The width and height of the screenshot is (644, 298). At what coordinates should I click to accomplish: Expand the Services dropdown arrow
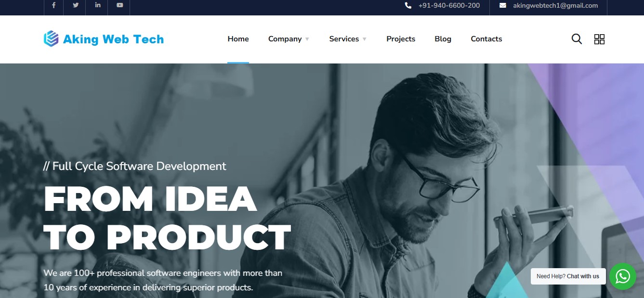(x=365, y=39)
